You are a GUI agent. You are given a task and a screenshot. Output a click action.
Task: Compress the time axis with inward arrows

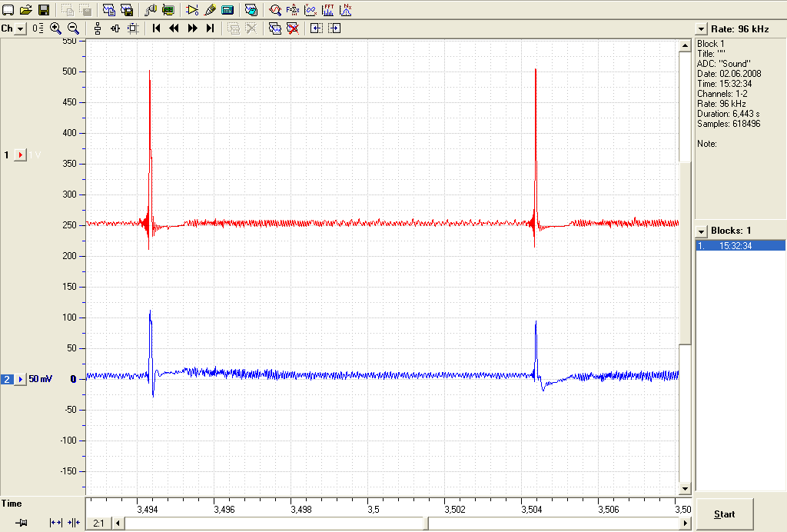[x=74, y=523]
